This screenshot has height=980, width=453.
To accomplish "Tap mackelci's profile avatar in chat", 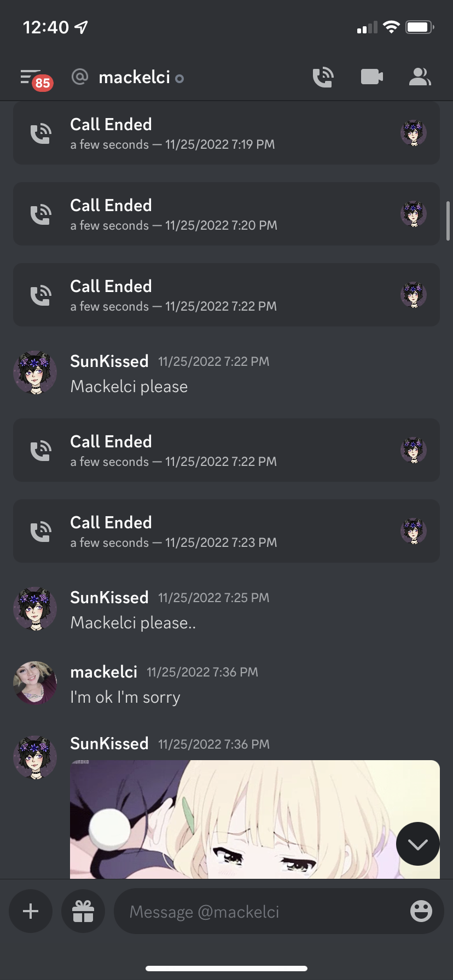I will pos(35,683).
